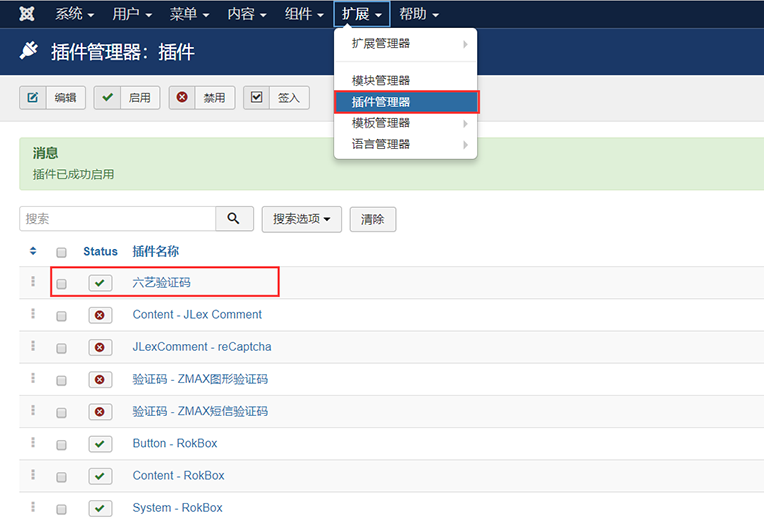Viewport: 764px width, 521px height.
Task: Click the magnifier search button
Action: click(x=233, y=219)
